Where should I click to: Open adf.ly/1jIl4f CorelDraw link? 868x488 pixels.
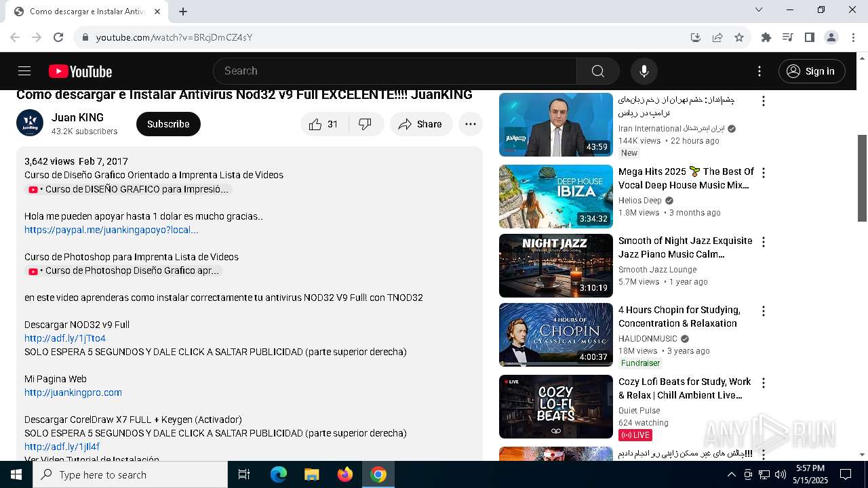click(62, 447)
